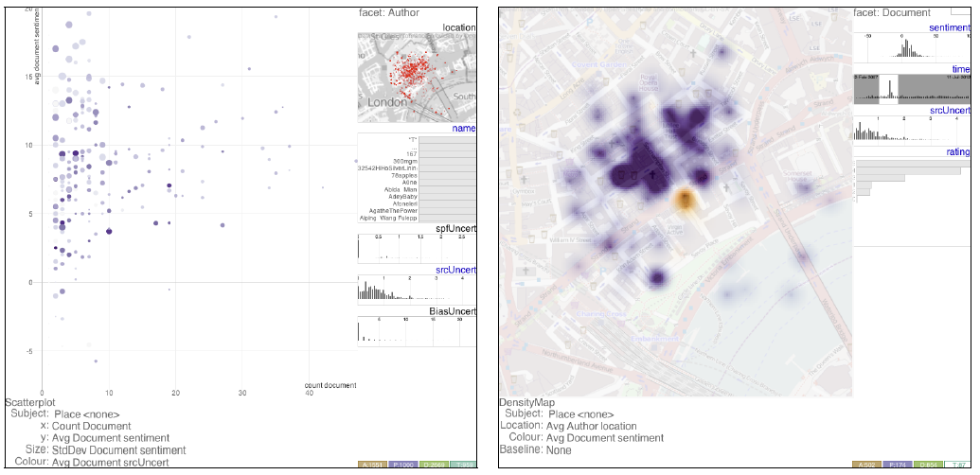
Task: Click the name filter heading
Action: 463,128
